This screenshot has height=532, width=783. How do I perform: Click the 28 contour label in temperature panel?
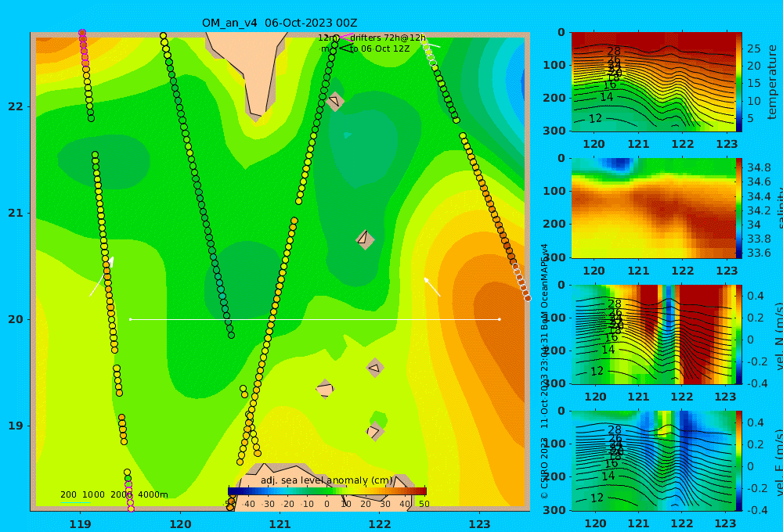coord(614,51)
